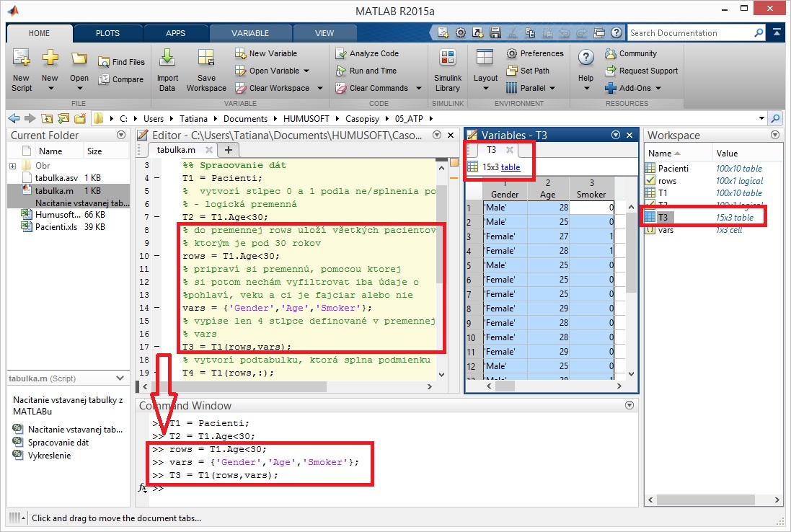Switch to the VIEW tab
This screenshot has height=532, width=791.
click(x=324, y=33)
